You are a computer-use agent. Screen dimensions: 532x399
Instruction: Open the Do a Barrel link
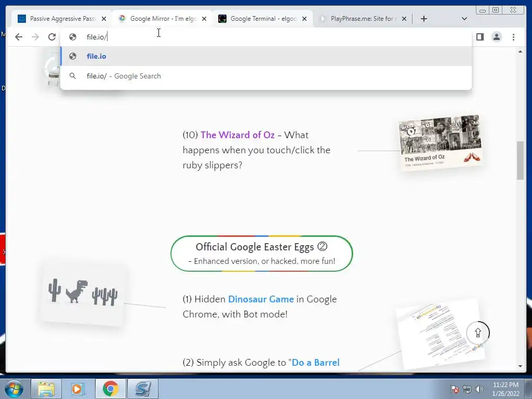[315, 362]
